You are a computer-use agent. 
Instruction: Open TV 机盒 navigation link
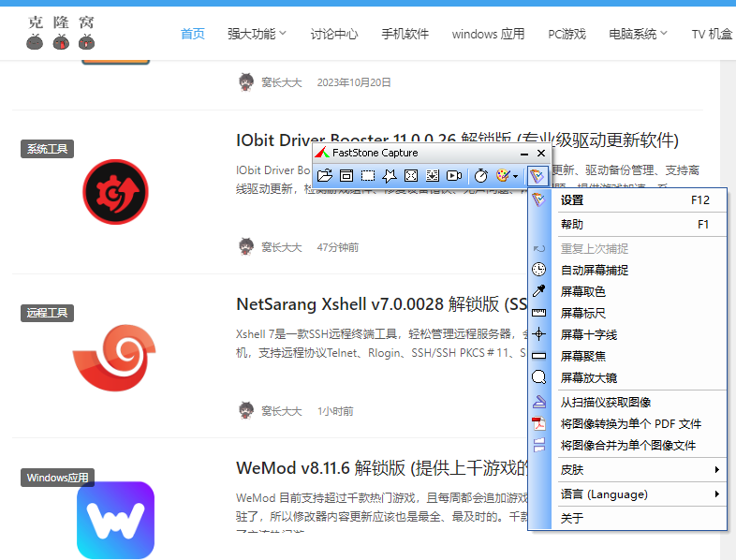(712, 34)
